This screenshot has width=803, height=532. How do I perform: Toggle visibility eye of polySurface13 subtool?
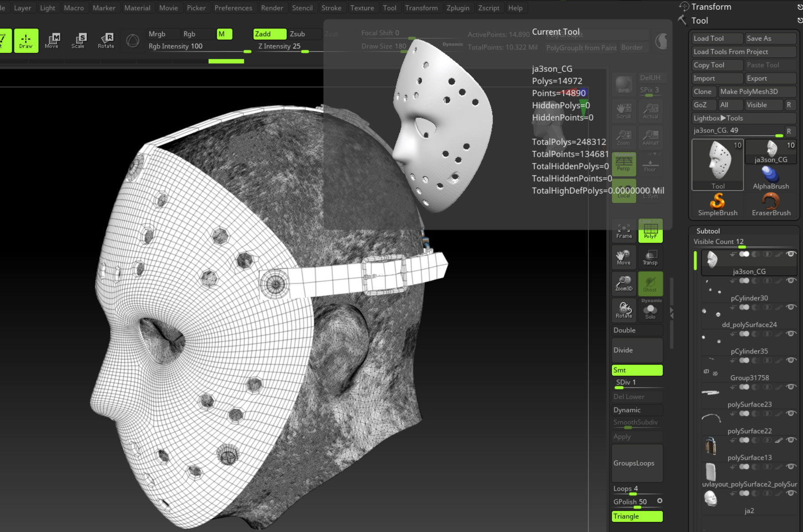click(x=791, y=440)
